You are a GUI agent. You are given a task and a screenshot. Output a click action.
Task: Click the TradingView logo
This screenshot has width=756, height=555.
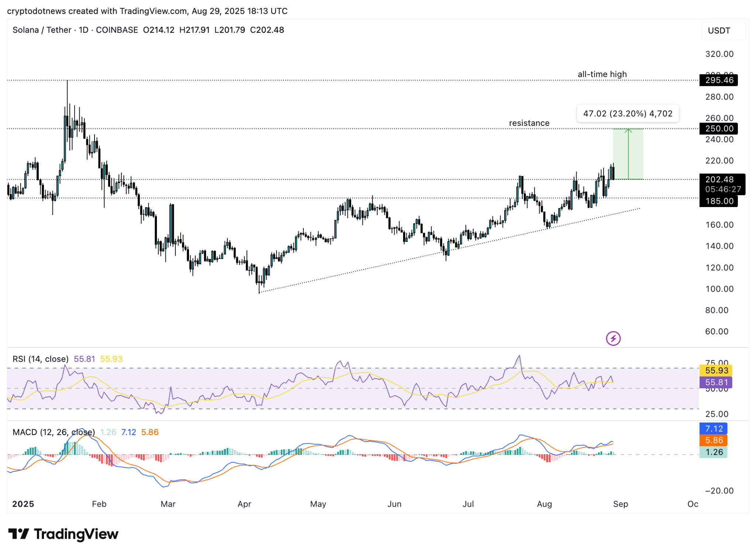point(63,534)
